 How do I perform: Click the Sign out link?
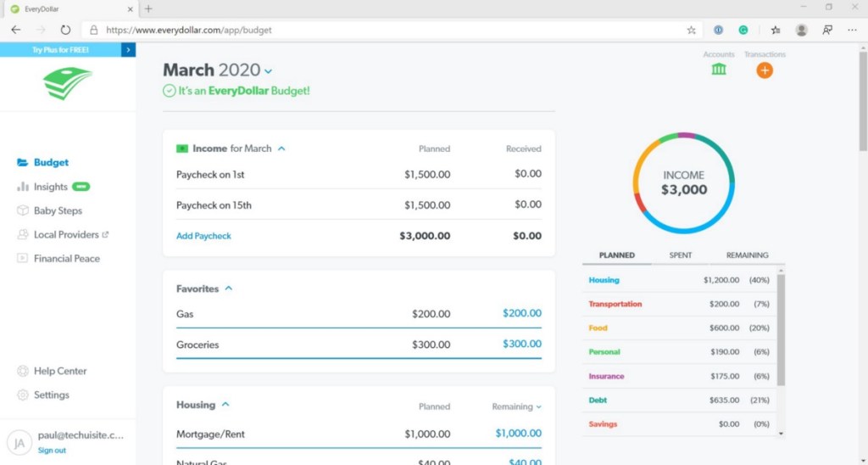point(52,451)
